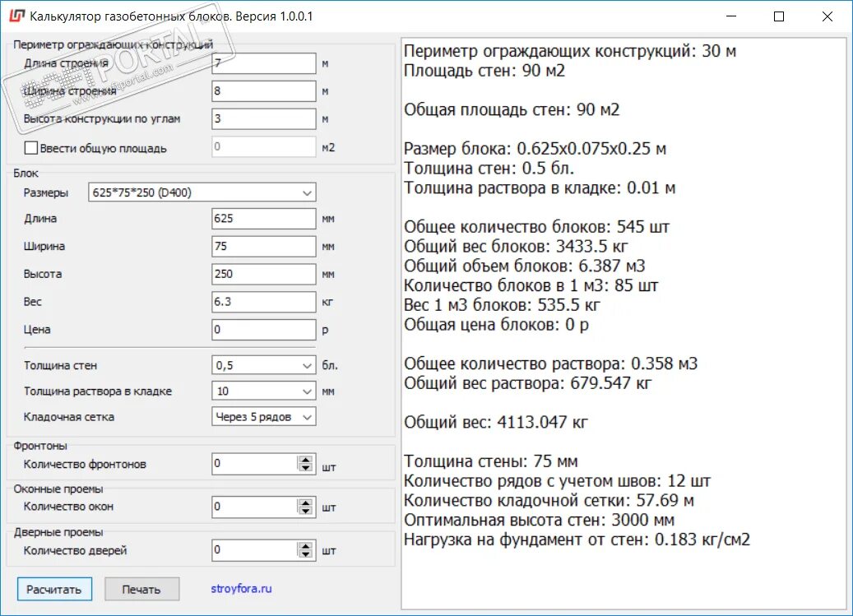
Task: Click the 'Количество дверей' number field
Action: click(x=255, y=549)
